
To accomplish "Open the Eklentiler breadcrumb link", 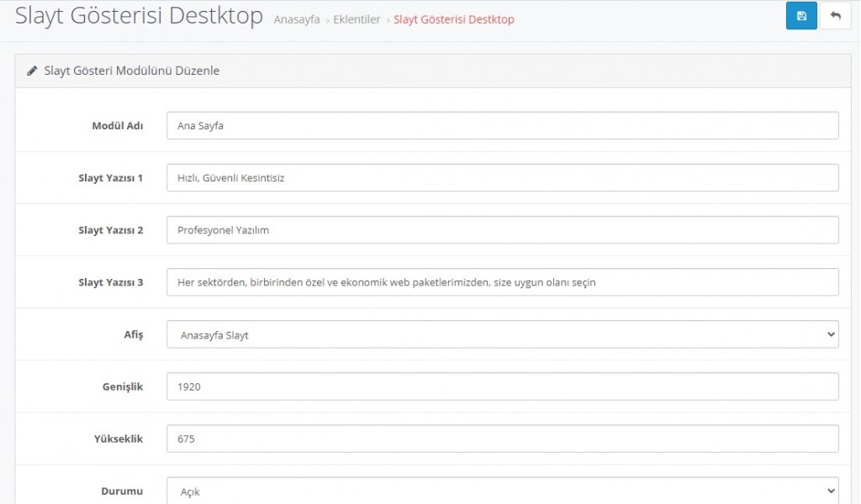I will pyautogui.click(x=358, y=19).
